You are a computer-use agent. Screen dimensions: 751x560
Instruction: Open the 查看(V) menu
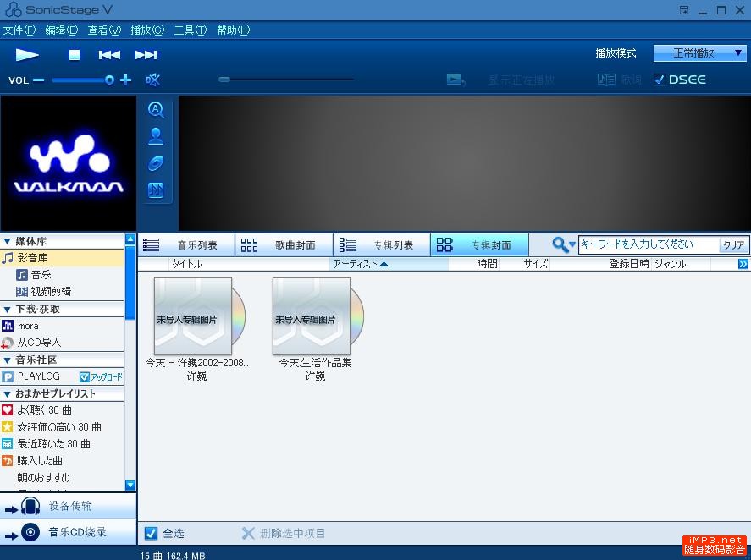tap(104, 30)
